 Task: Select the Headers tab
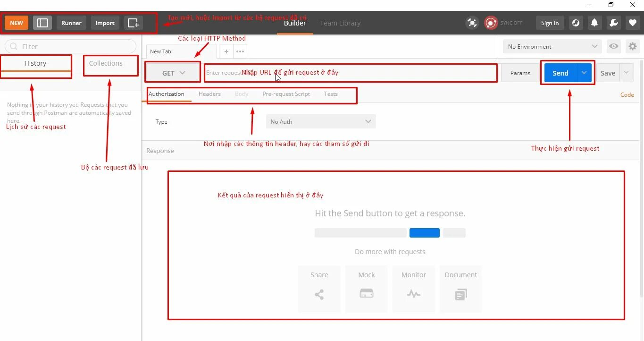209,94
